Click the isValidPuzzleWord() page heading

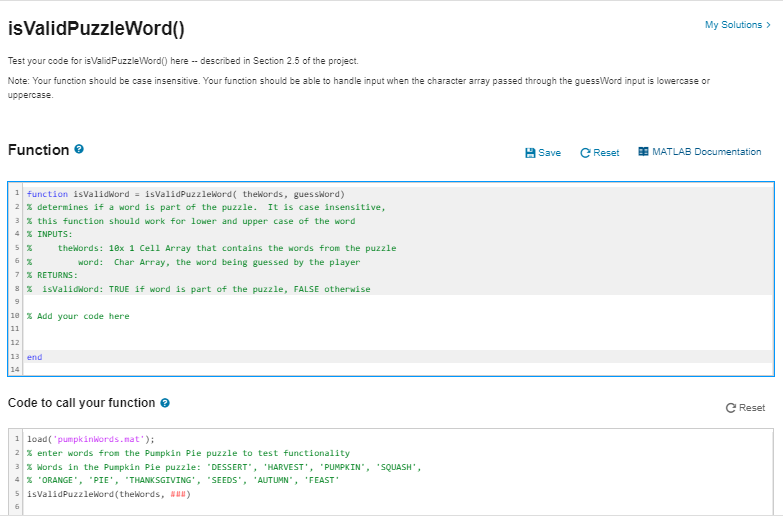click(96, 29)
